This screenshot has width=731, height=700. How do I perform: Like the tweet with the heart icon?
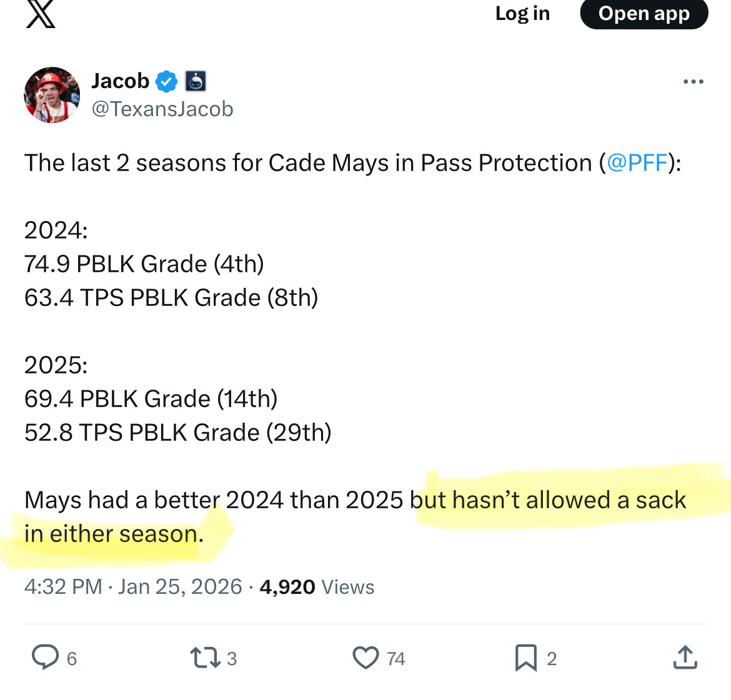366,658
